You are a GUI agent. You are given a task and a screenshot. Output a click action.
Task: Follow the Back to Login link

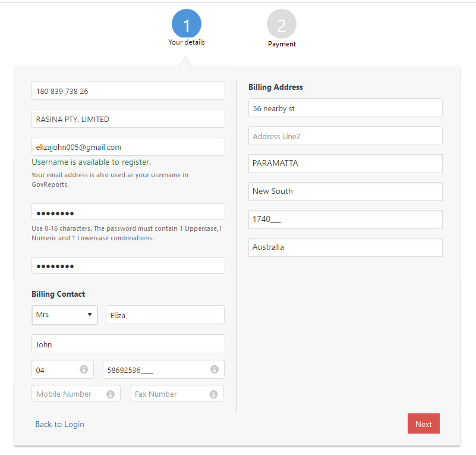tap(59, 424)
